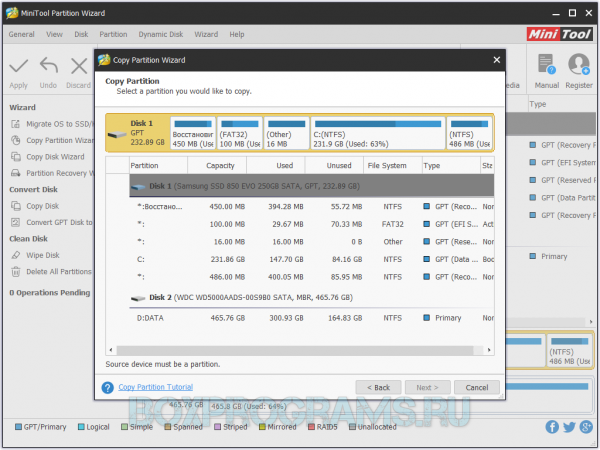Screen dimensions: 600x450
Task: Open the Partition menu
Action: click(113, 34)
